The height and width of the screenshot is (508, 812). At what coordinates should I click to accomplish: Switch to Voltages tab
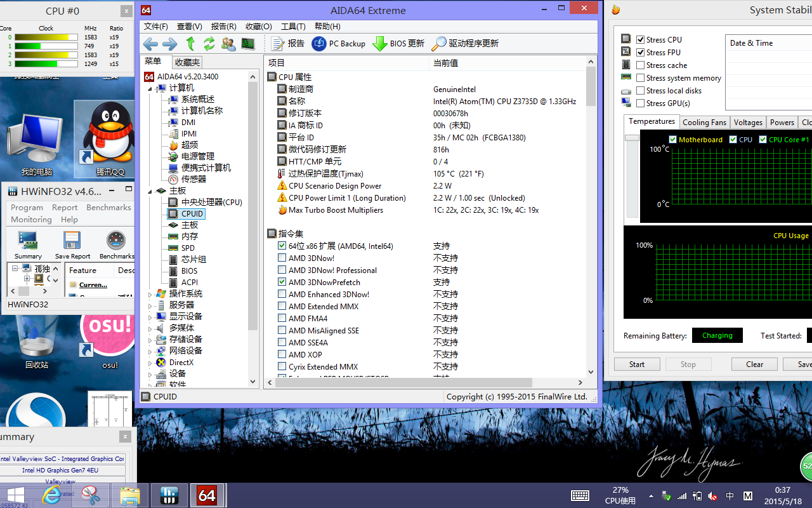(748, 123)
